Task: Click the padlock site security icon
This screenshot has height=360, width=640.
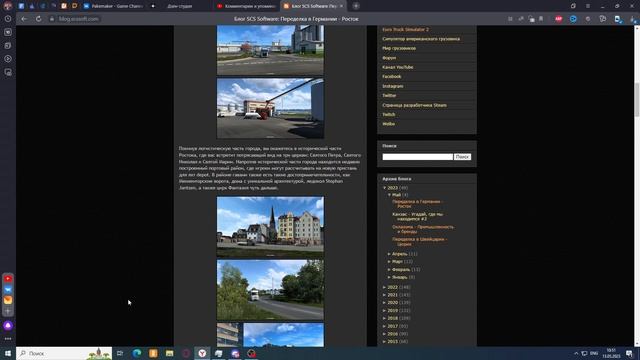Action: [x=52, y=19]
